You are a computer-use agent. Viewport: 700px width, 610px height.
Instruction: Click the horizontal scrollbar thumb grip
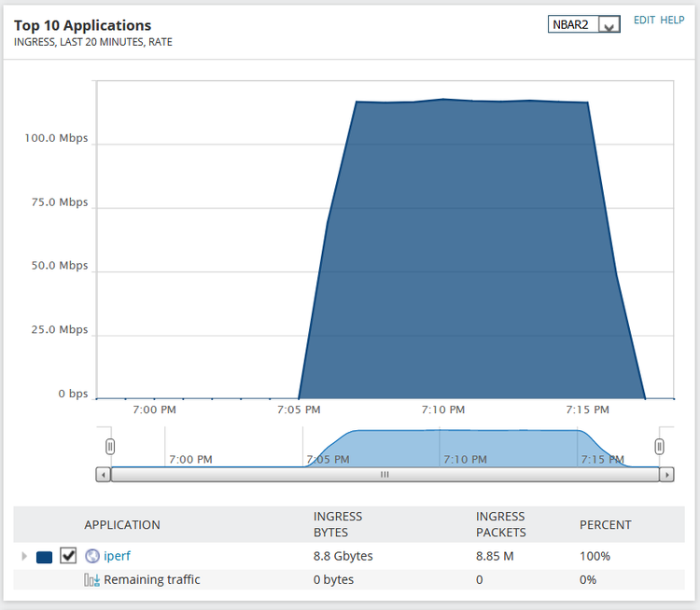pos(385,475)
